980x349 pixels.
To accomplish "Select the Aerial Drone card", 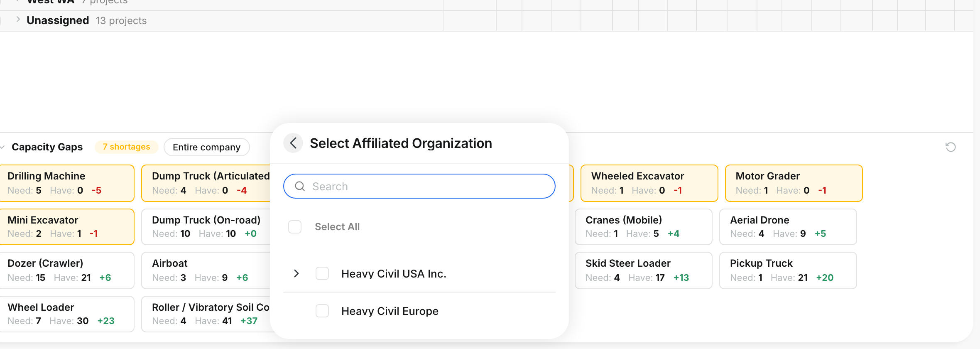I will point(788,227).
